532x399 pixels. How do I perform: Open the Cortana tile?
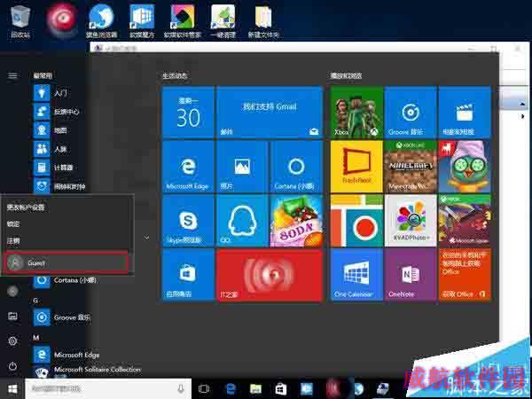coord(296,167)
